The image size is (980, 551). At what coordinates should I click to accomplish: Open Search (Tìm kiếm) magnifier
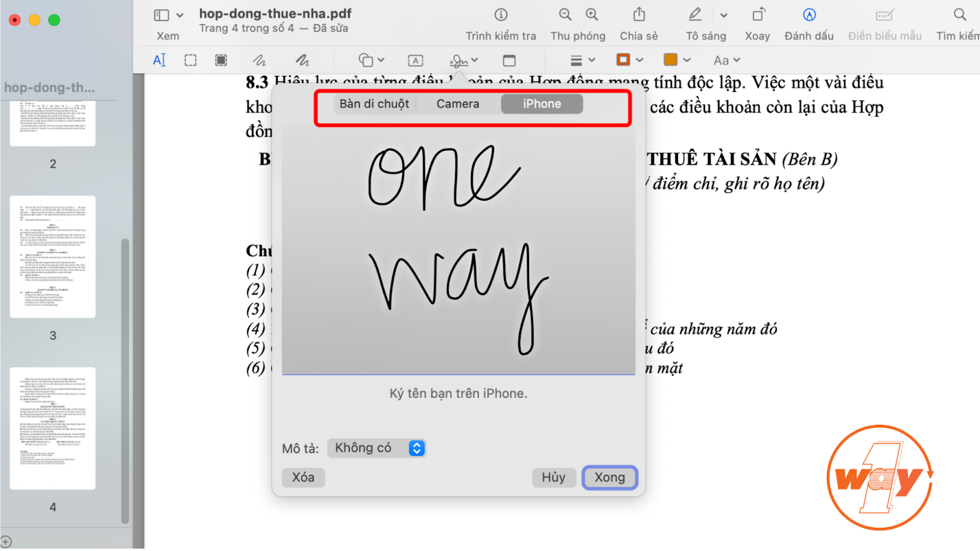(960, 15)
